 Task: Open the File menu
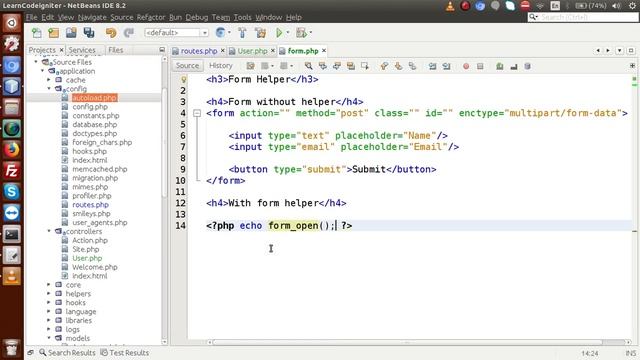pos(31,17)
